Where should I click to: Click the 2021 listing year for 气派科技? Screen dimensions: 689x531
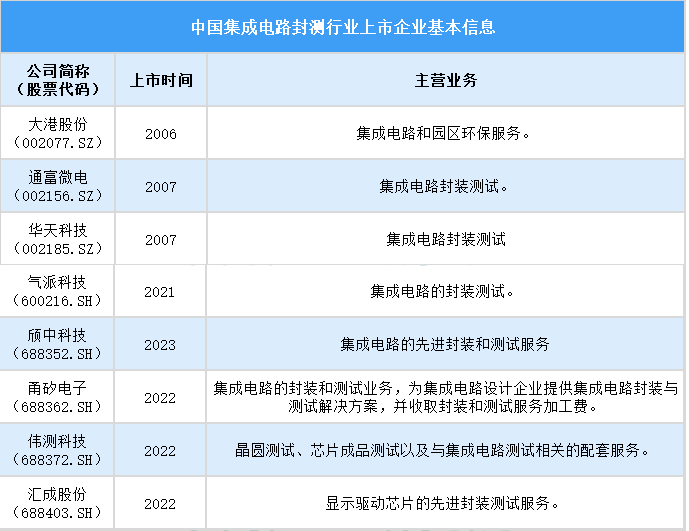click(160, 292)
